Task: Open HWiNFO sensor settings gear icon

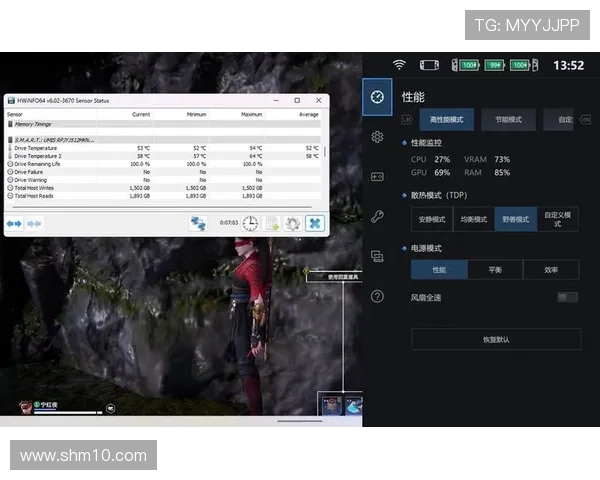Action: [292, 224]
